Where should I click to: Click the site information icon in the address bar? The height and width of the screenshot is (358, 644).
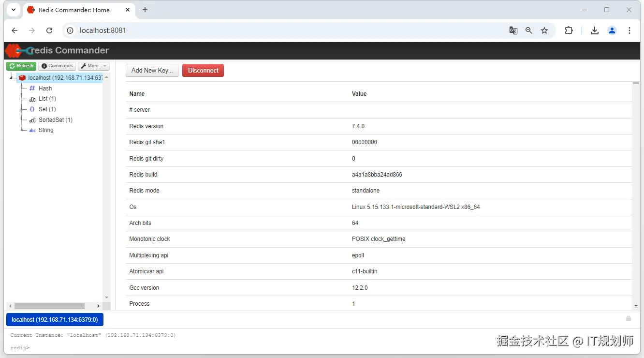tap(70, 30)
